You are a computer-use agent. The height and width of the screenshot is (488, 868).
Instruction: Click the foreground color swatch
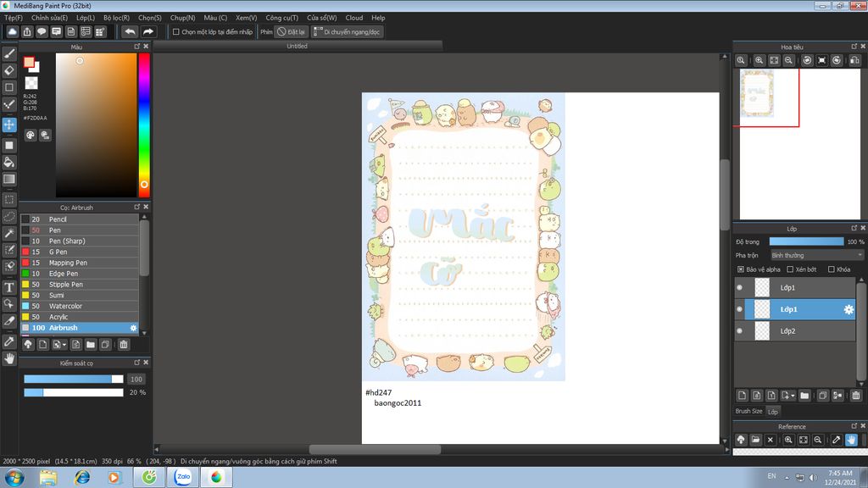(x=29, y=62)
